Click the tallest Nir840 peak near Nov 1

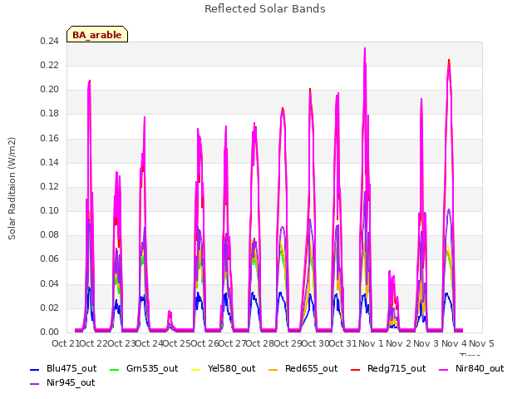(x=365, y=49)
